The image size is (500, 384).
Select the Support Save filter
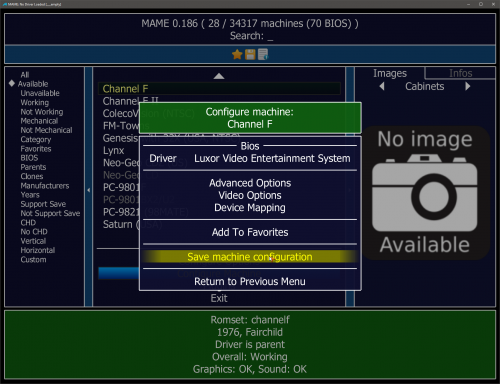pyautogui.click(x=43, y=204)
